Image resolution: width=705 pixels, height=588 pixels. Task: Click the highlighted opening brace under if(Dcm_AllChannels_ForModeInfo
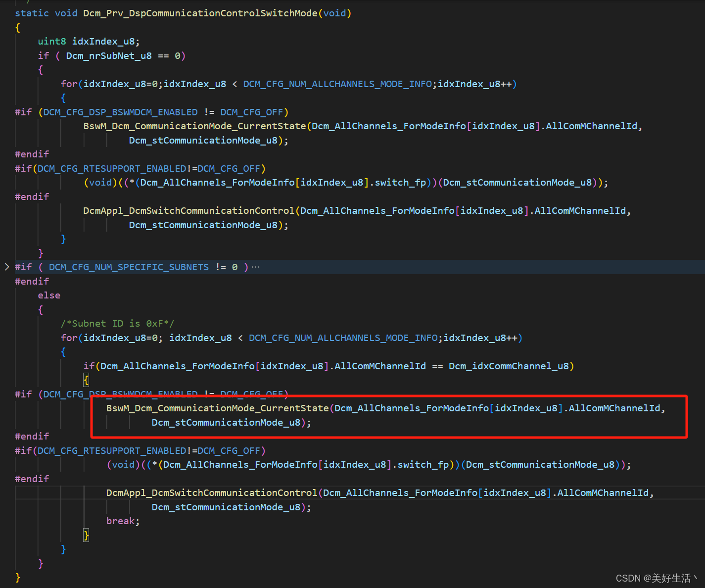pyautogui.click(x=86, y=380)
